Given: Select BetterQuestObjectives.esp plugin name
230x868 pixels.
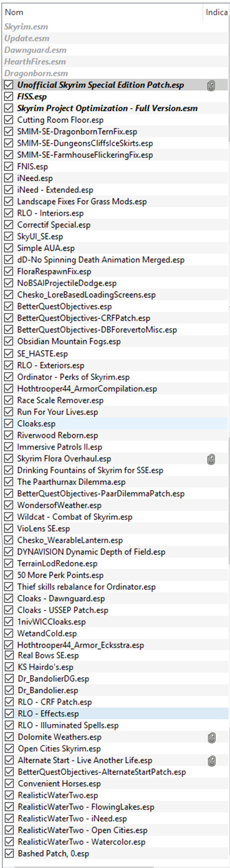Looking at the screenshot, I should coord(64,306).
